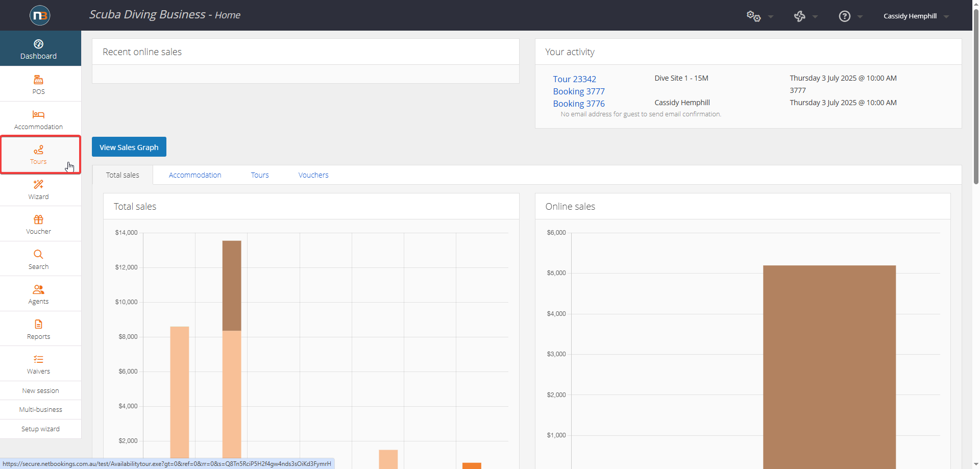Open the Cassidy Hemphill user menu
This screenshot has width=980, height=469.
coord(916,16)
